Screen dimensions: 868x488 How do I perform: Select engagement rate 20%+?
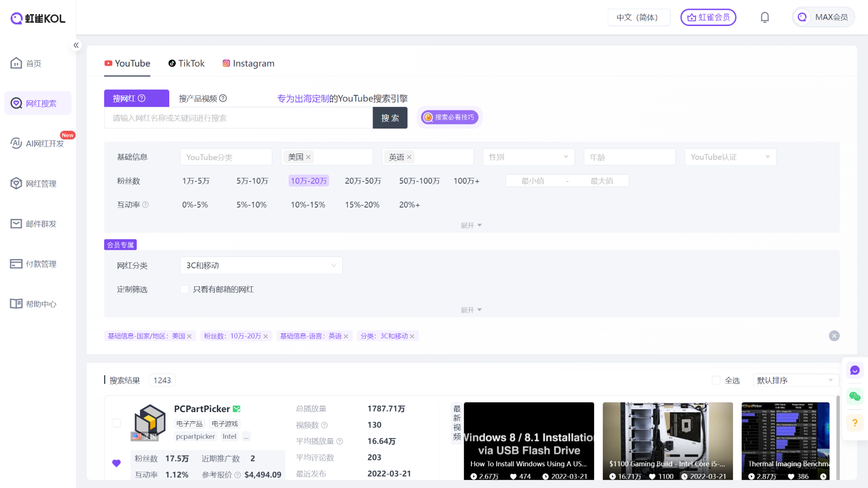pyautogui.click(x=410, y=204)
